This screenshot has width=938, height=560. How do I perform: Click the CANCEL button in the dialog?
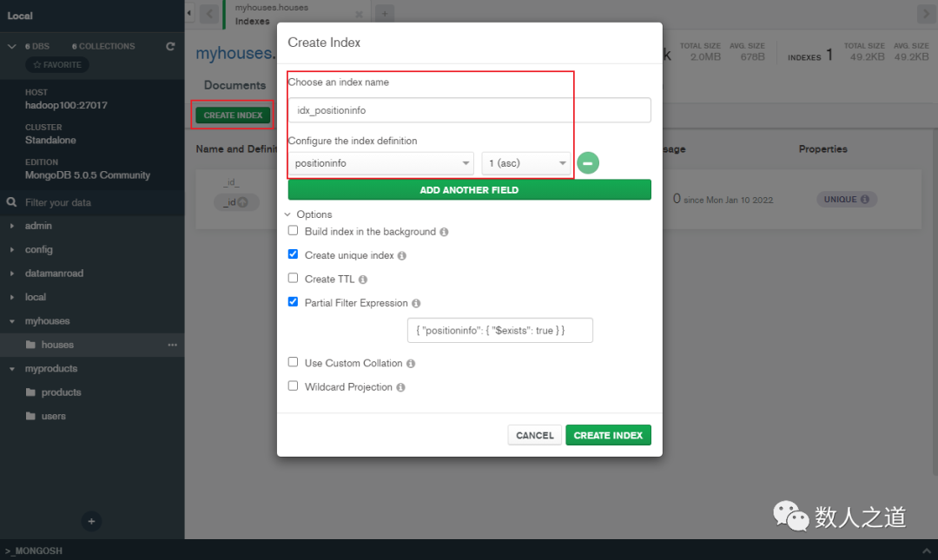coord(534,435)
